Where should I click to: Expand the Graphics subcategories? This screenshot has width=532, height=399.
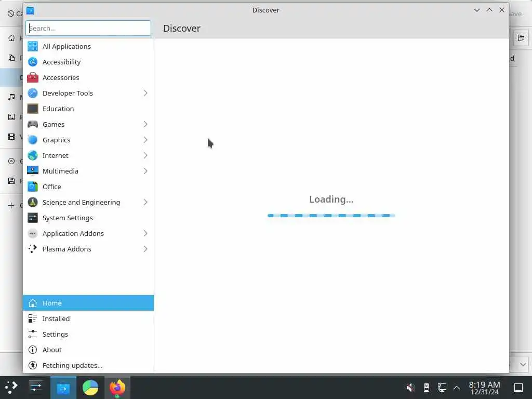coord(145,140)
